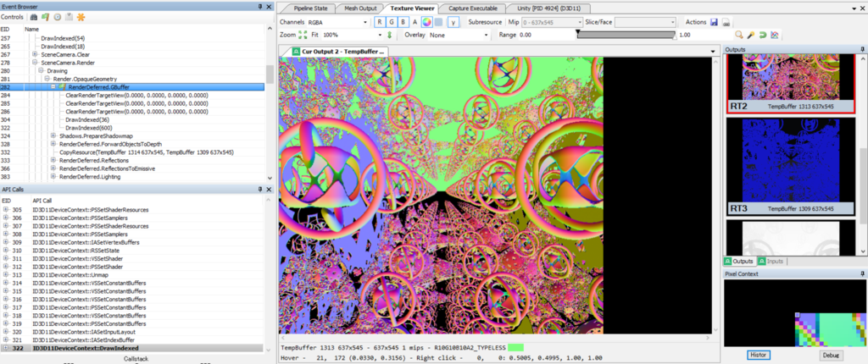Click the History button under Pixel Context
The width and height of the screenshot is (868, 364).
[x=759, y=356]
